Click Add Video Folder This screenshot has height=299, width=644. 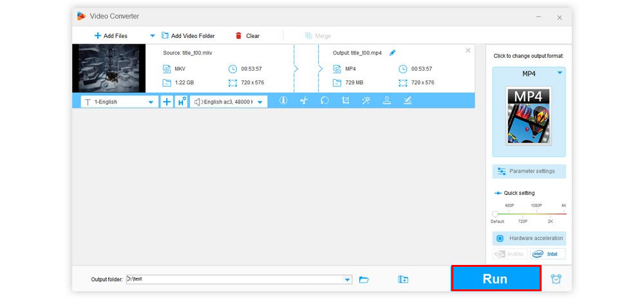pos(188,35)
